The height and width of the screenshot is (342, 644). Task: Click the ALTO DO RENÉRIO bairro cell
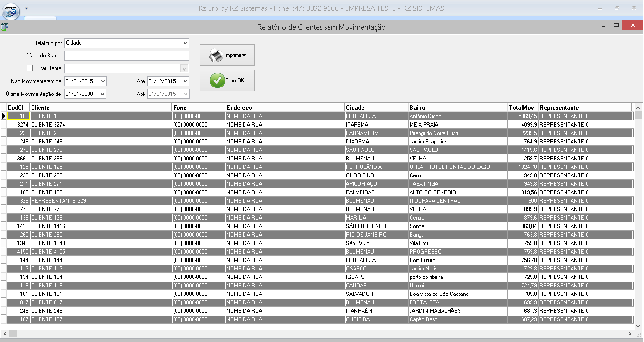(x=458, y=192)
